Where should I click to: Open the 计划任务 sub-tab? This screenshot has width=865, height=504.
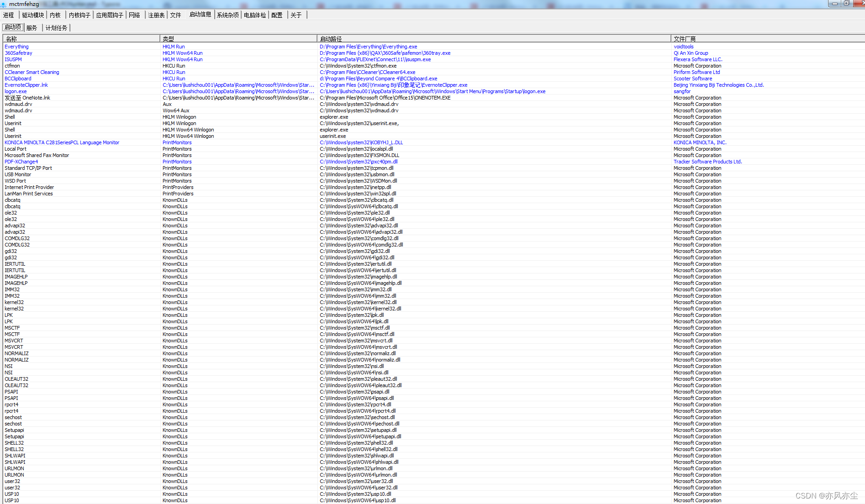[57, 28]
